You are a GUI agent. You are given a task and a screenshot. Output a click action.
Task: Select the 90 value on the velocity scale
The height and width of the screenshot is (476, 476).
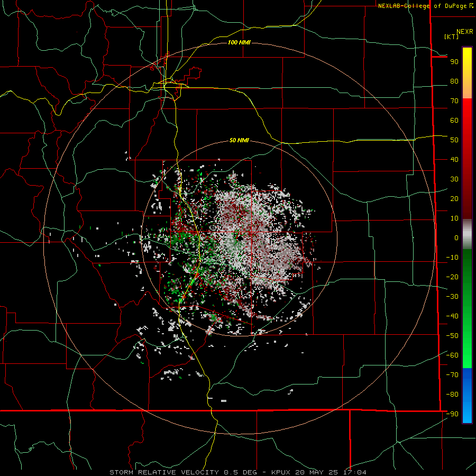454,62
